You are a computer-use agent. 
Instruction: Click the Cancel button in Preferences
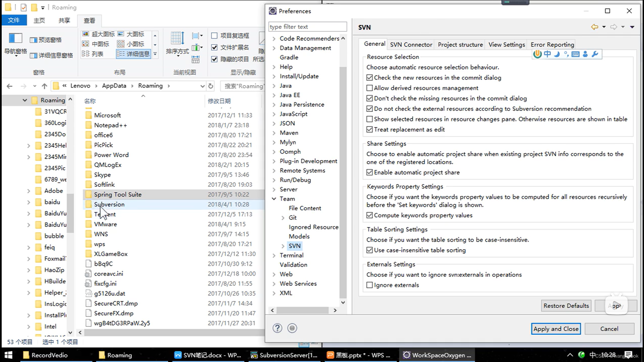point(609,329)
